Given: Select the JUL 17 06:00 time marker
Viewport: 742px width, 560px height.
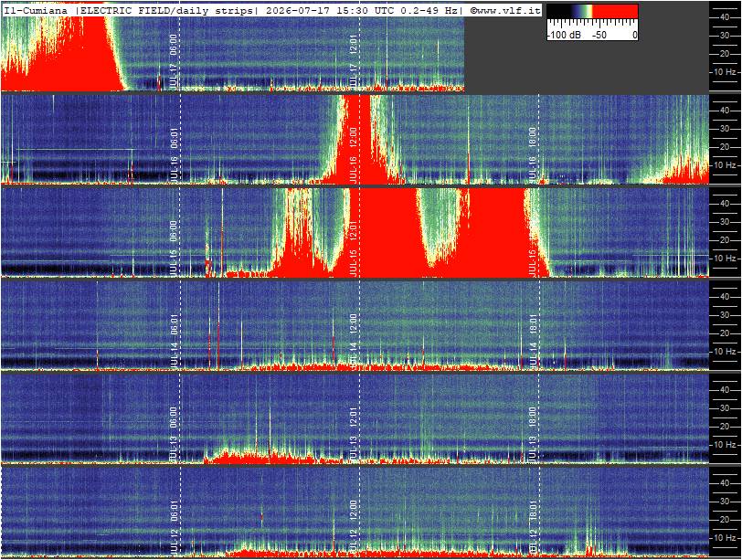Looking at the screenshot, I should [x=174, y=61].
